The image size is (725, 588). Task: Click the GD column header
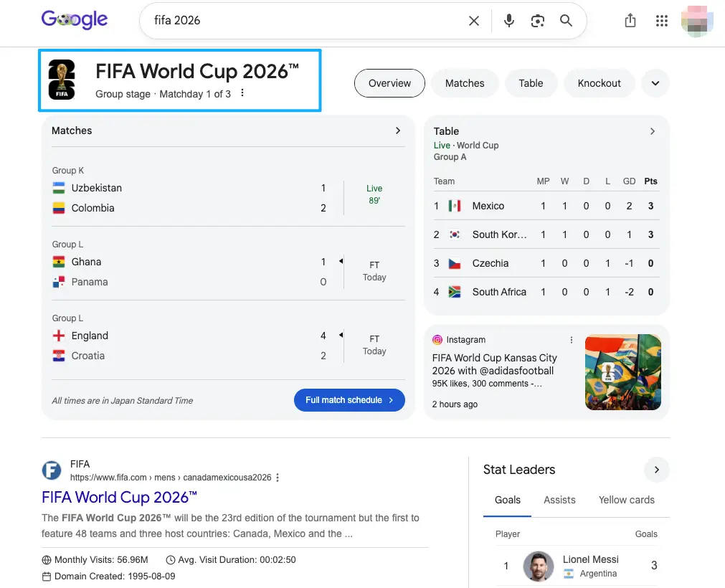[x=629, y=181]
